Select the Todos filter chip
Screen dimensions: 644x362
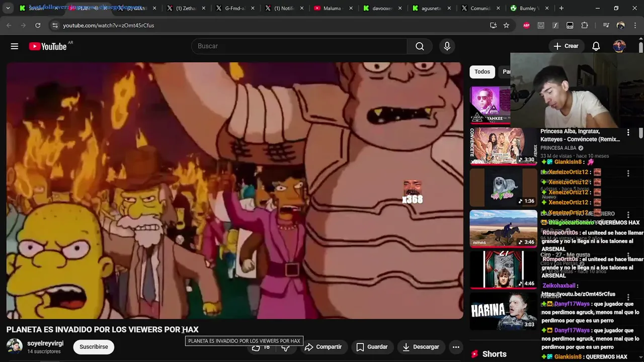click(x=482, y=71)
